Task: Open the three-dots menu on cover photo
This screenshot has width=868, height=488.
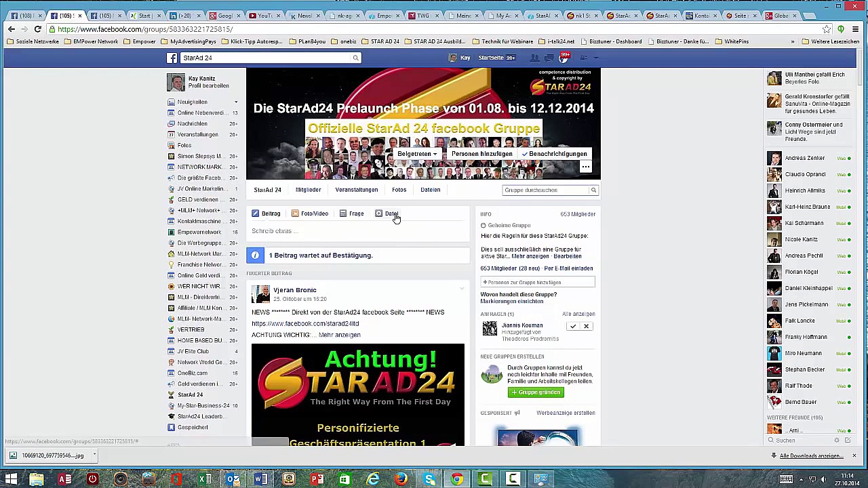Action: pos(585,167)
